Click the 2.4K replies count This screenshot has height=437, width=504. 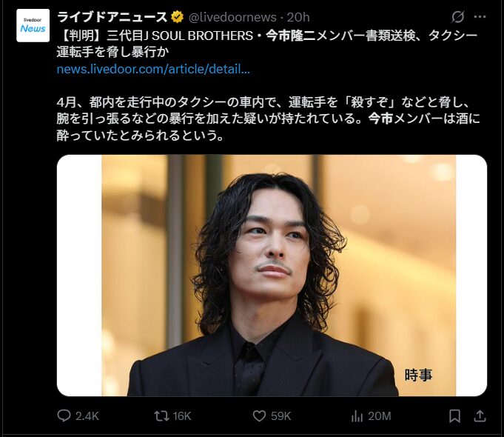point(87,416)
